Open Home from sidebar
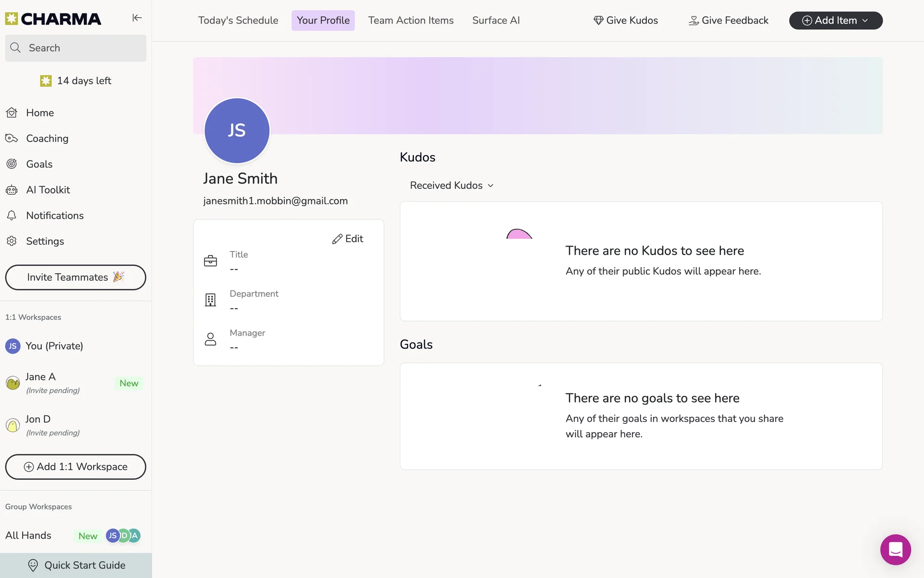Viewport: 924px width, 578px height. [39, 113]
